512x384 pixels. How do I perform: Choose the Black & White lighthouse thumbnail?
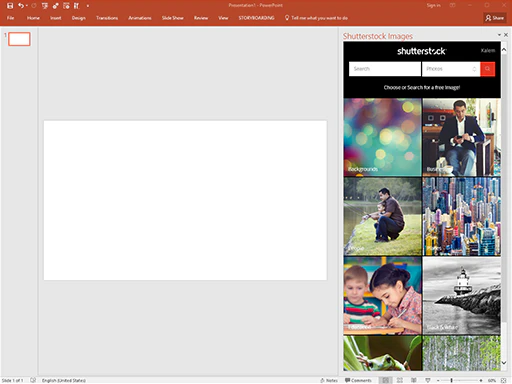click(462, 296)
